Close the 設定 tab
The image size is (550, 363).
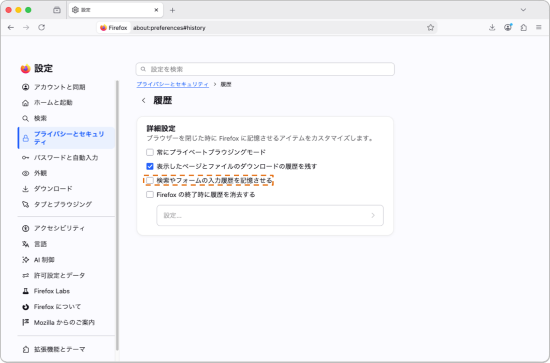point(156,10)
